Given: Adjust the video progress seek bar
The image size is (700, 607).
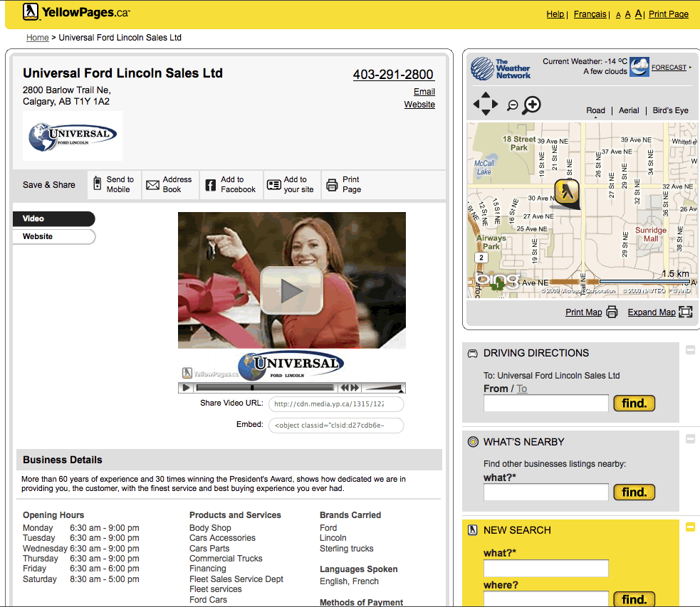Looking at the screenshot, I should tap(265, 388).
